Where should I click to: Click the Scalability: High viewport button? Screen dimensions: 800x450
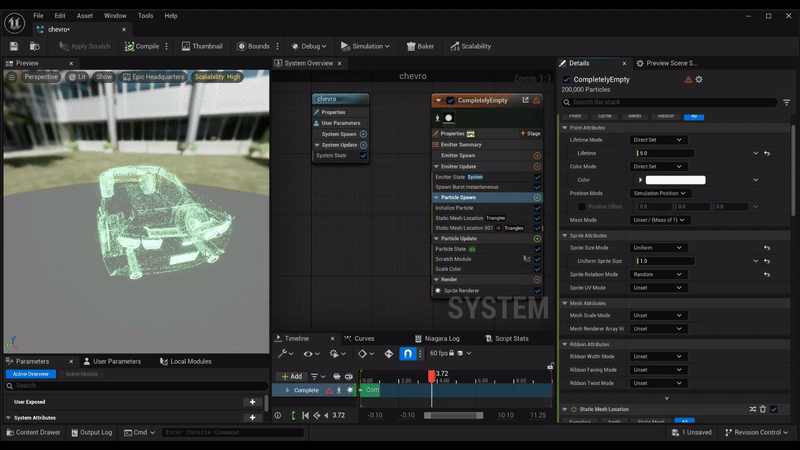pyautogui.click(x=217, y=77)
